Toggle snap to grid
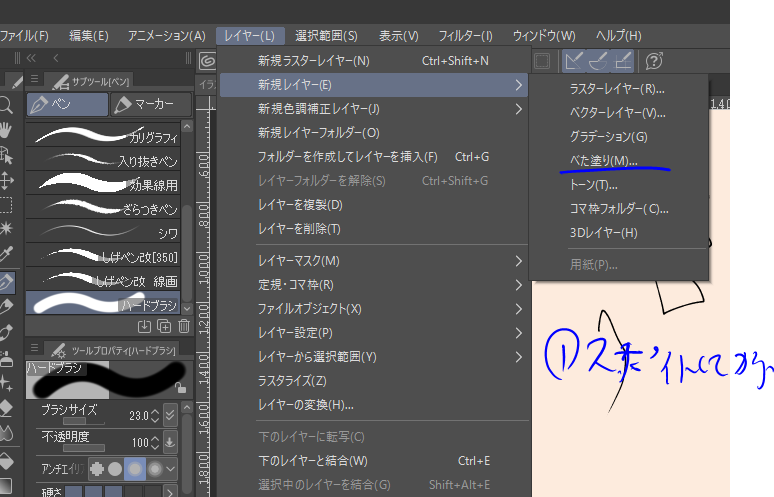The width and height of the screenshot is (774, 497). 622,61
